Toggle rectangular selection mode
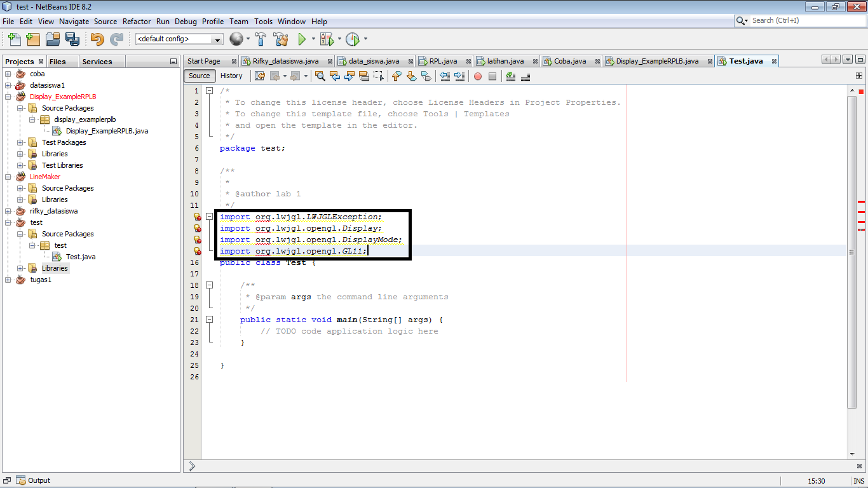Screen dimensions: 868x488 coord(379,76)
